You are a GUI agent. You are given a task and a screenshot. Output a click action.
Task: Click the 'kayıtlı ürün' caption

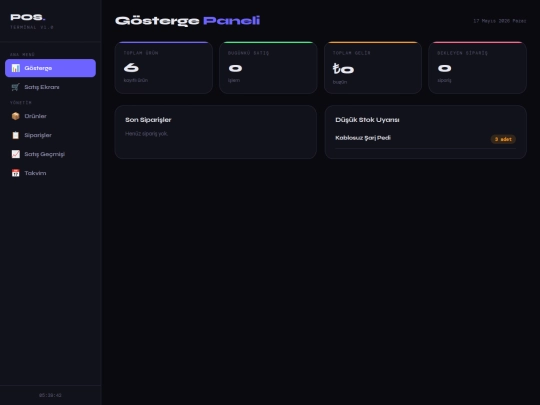136,80
